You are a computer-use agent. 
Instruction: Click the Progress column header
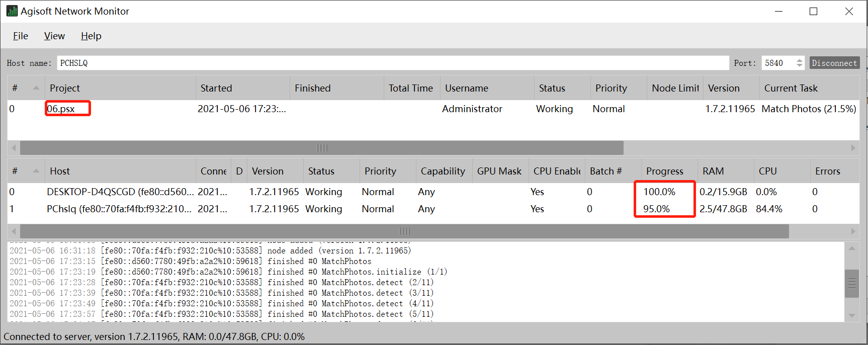(669, 171)
